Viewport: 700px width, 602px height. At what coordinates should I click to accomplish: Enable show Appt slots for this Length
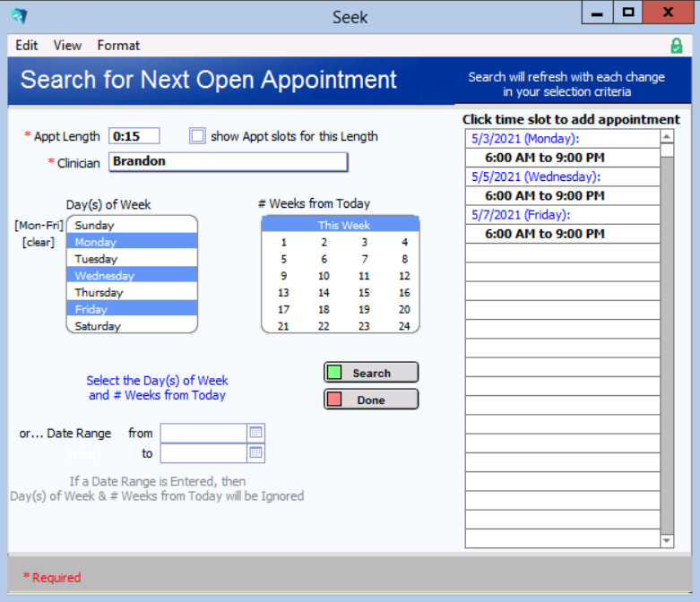(x=197, y=135)
